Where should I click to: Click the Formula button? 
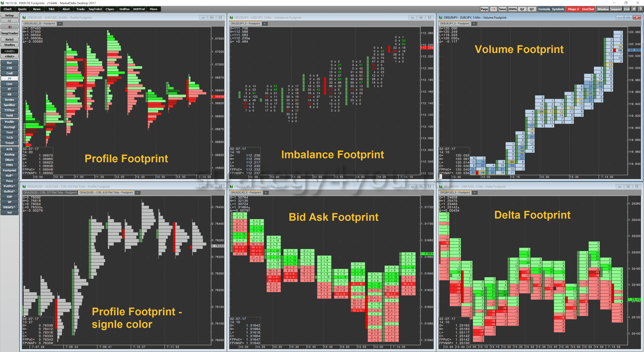pyautogui.click(x=544, y=9)
